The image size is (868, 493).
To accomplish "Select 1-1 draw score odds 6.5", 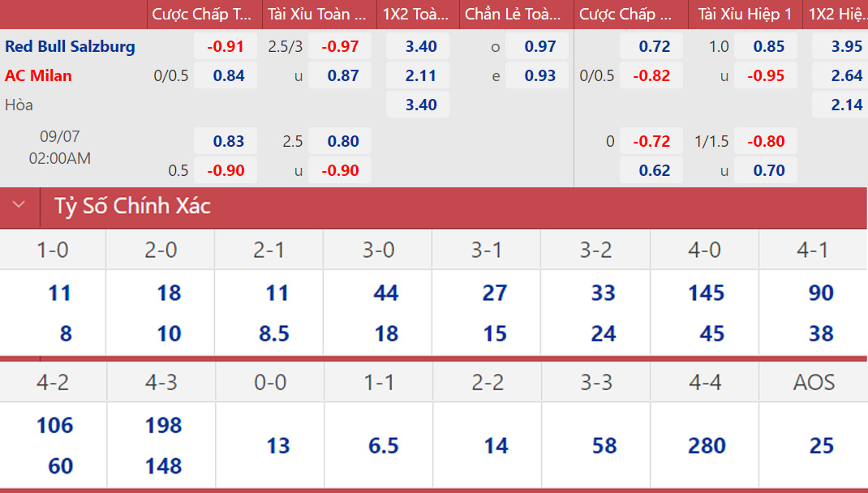I will (383, 446).
